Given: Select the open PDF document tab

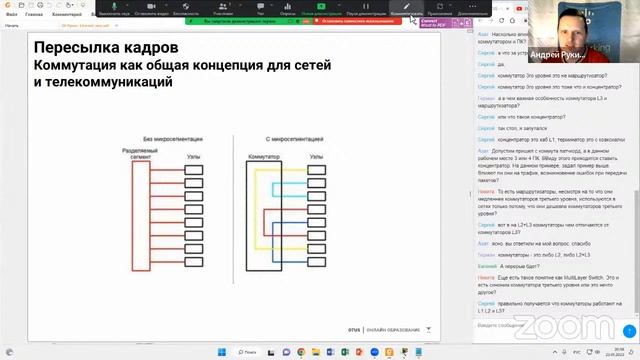Looking at the screenshot, I should pos(85,26).
